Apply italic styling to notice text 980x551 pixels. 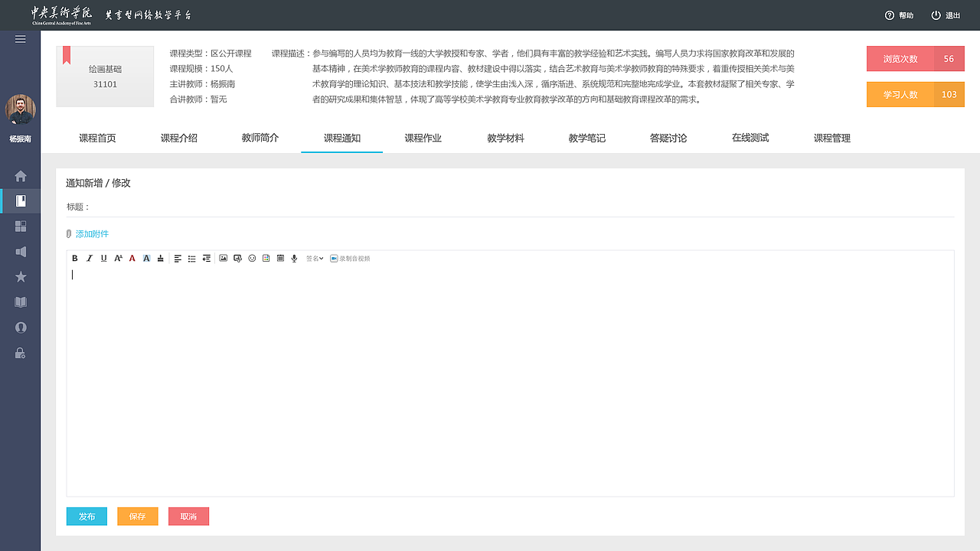point(90,258)
